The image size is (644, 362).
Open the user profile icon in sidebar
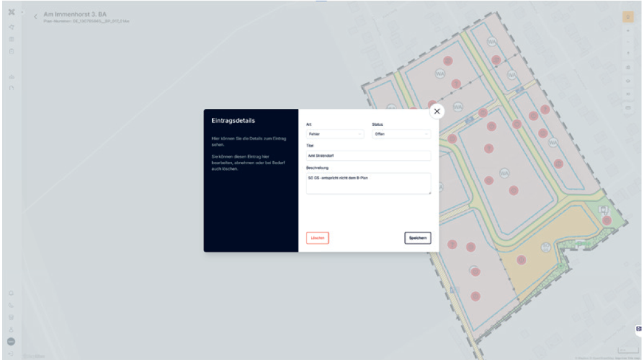click(11, 329)
